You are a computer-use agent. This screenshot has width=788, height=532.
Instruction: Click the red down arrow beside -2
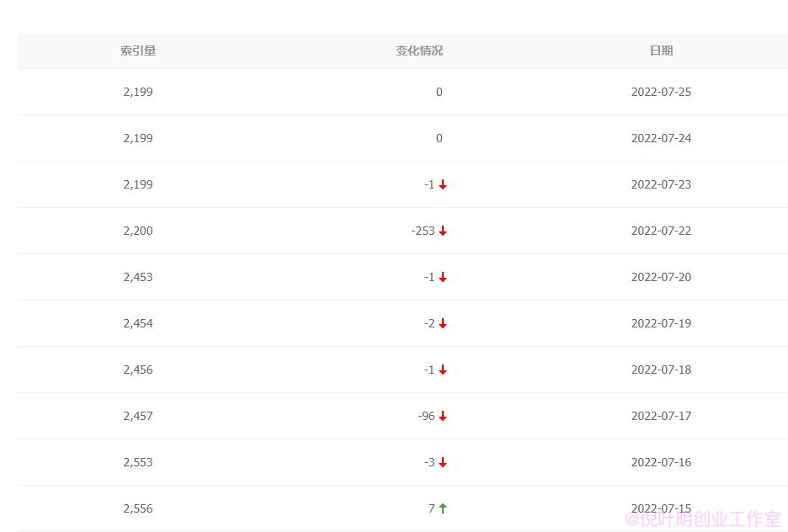pyautogui.click(x=443, y=323)
